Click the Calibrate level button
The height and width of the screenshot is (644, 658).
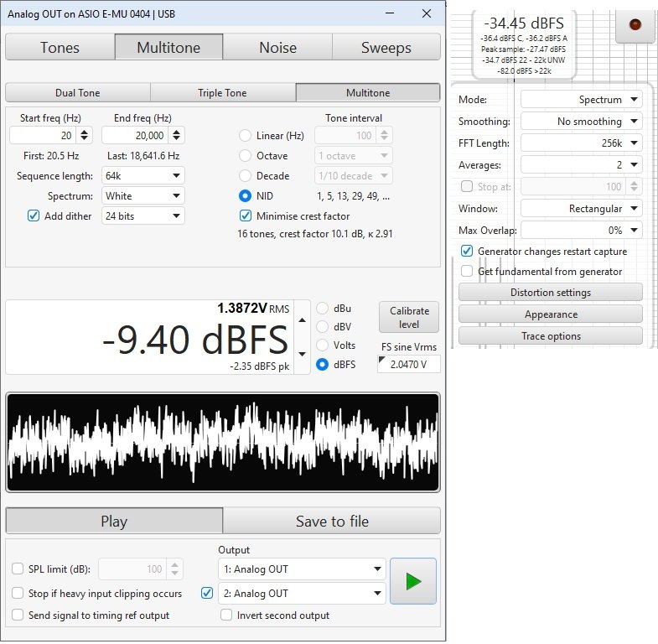tap(409, 317)
